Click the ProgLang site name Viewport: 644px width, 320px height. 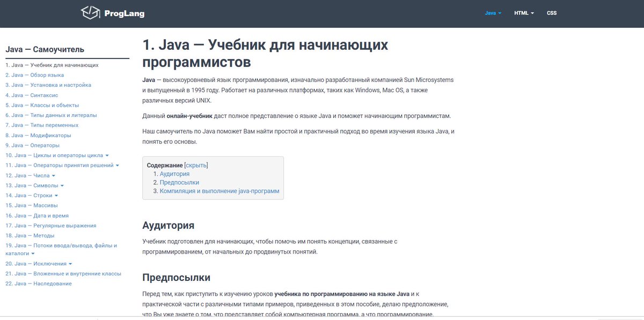click(124, 13)
